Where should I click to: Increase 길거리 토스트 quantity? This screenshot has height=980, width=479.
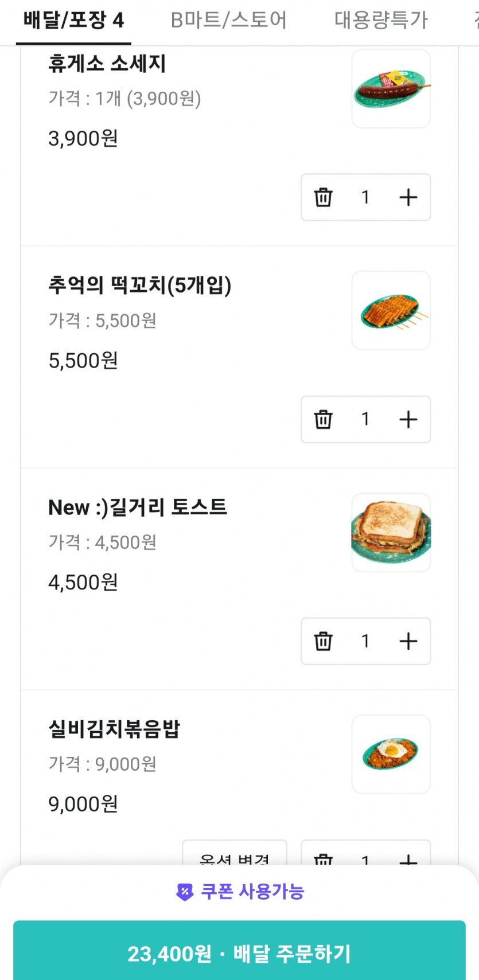[408, 641]
